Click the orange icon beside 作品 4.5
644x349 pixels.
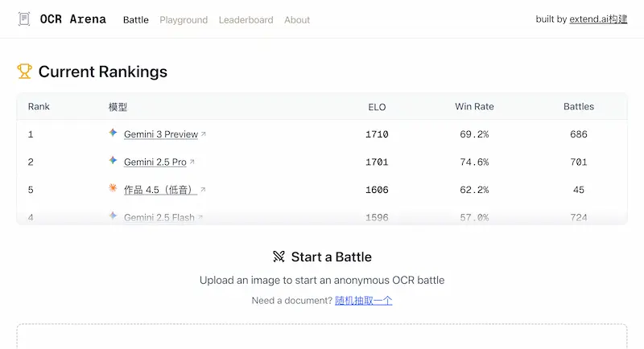point(114,189)
